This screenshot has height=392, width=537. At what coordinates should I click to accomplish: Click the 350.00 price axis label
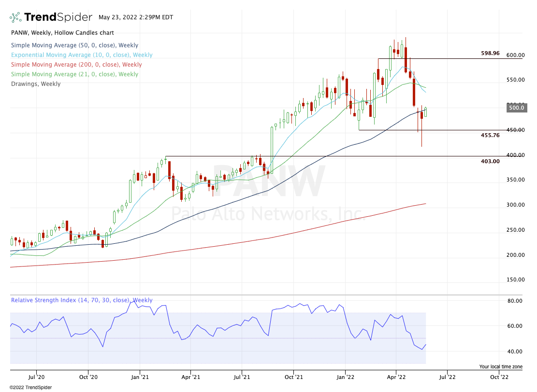[x=515, y=180]
